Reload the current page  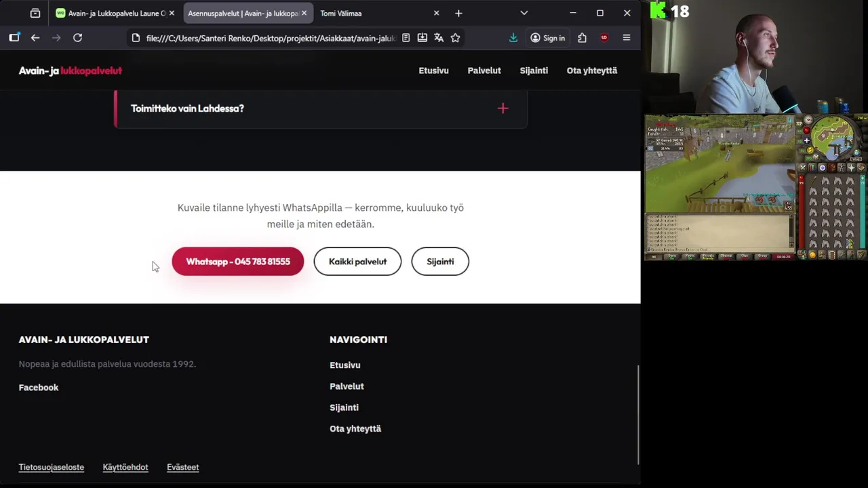tap(78, 38)
